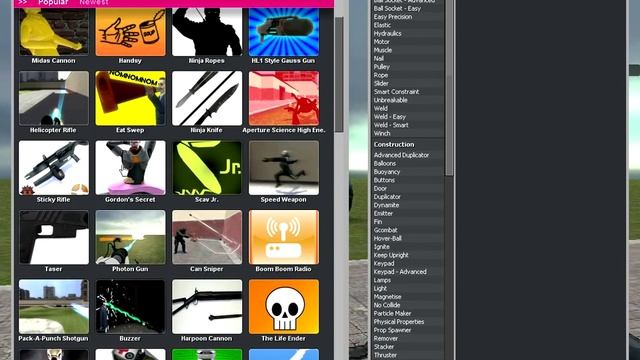The width and height of the screenshot is (640, 360).
Task: Switch to the Popular tab
Action: 53,2
